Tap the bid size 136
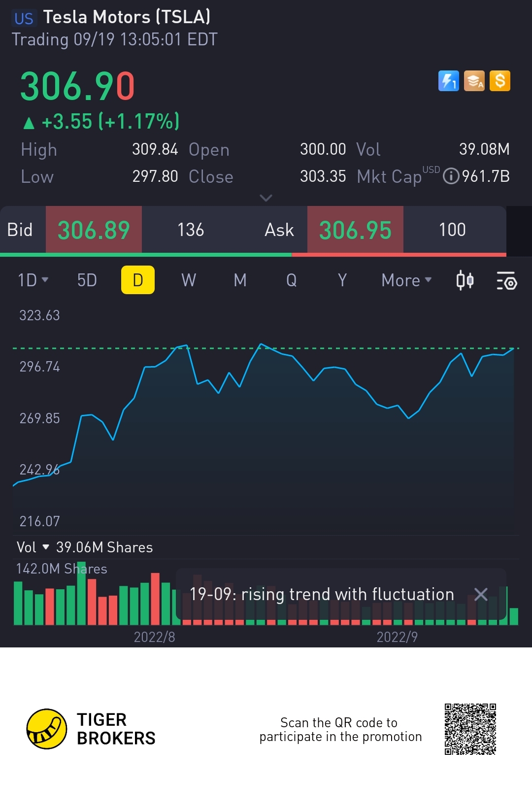The height and width of the screenshot is (811, 532). pos(191,230)
